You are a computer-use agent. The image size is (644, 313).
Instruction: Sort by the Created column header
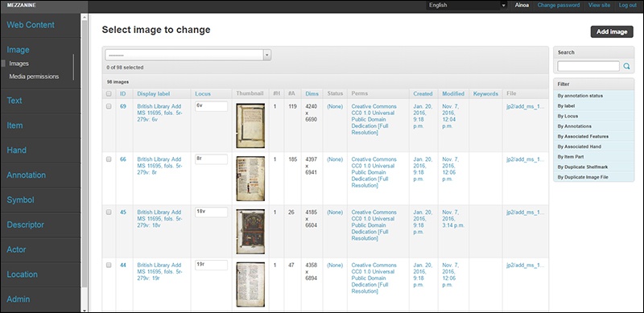(423, 93)
